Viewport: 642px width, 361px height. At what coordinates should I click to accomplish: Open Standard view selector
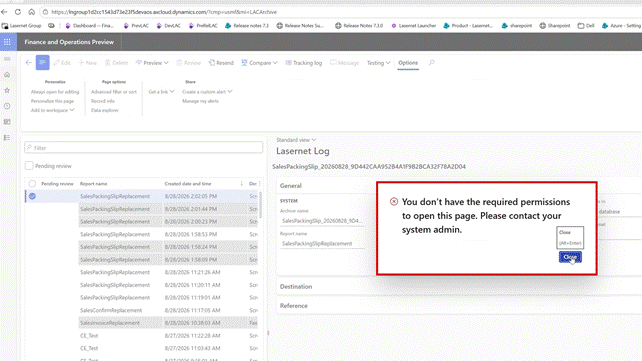pyautogui.click(x=296, y=140)
